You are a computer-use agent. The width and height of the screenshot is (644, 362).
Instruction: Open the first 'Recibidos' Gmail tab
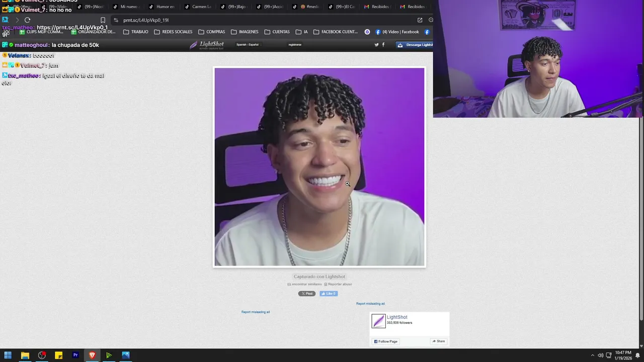click(x=377, y=7)
